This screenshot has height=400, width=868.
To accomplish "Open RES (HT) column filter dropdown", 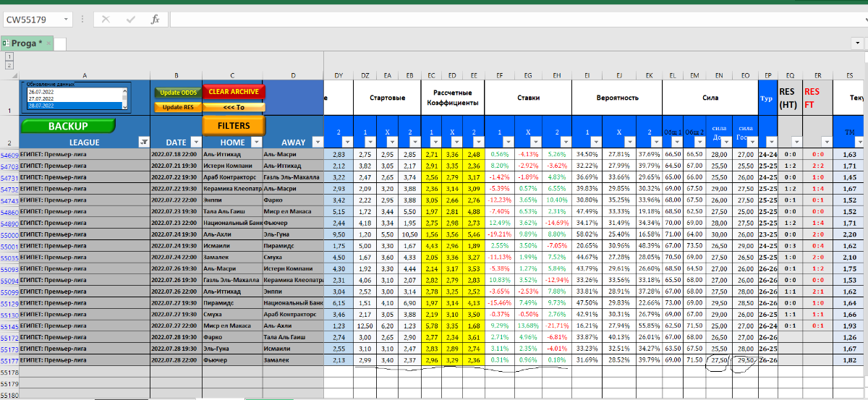I will (x=796, y=142).
